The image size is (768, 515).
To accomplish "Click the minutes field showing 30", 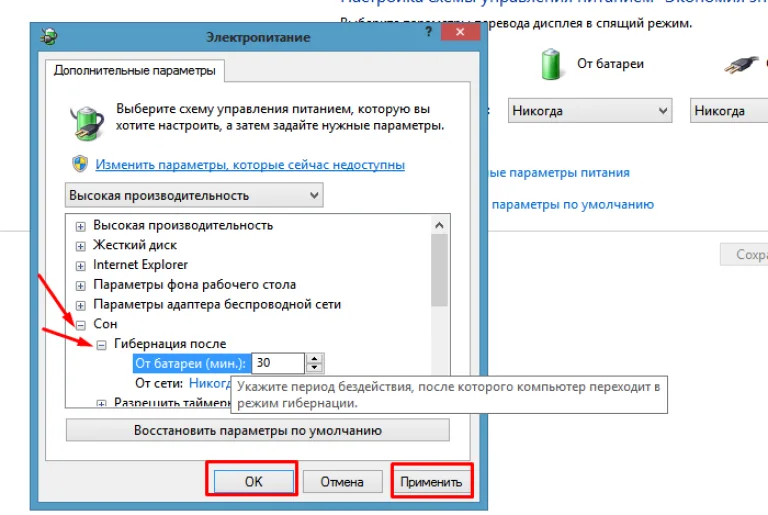I will click(278, 363).
